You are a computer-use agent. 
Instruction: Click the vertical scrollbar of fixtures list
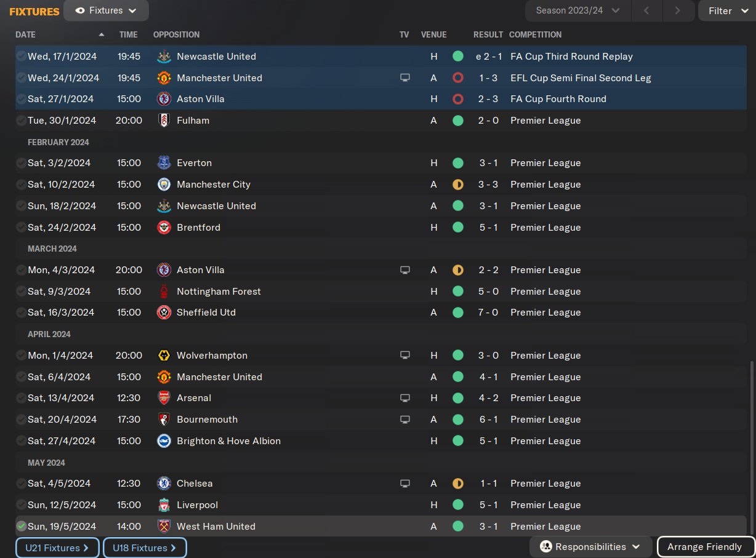(x=751, y=446)
